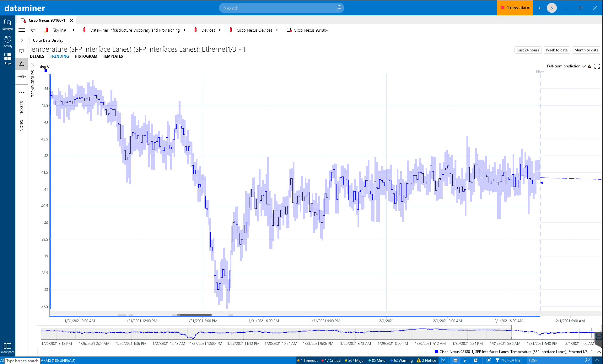Click the prediction warning triangle icon
The width and height of the screenshot is (603, 364).
click(590, 66)
